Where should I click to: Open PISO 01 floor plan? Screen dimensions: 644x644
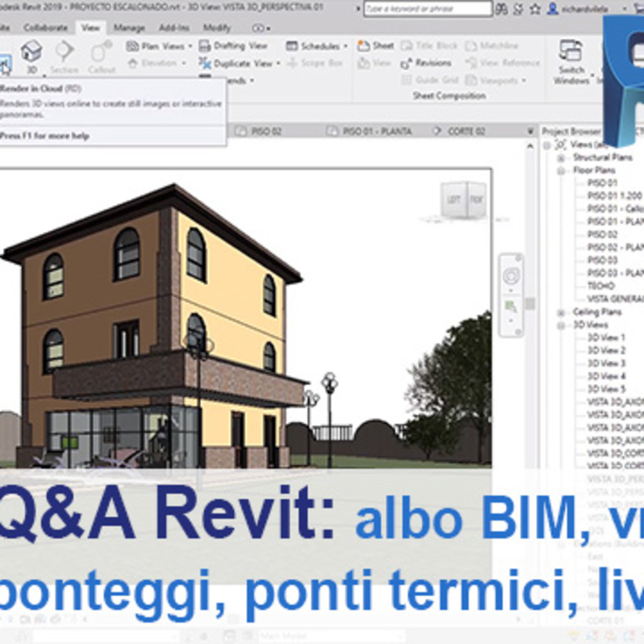(x=602, y=183)
